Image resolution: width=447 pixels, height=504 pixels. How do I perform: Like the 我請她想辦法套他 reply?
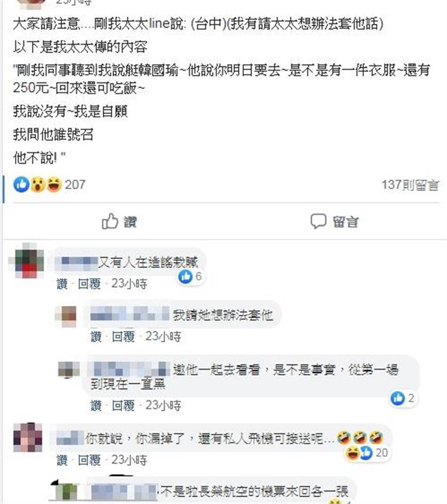(x=96, y=337)
